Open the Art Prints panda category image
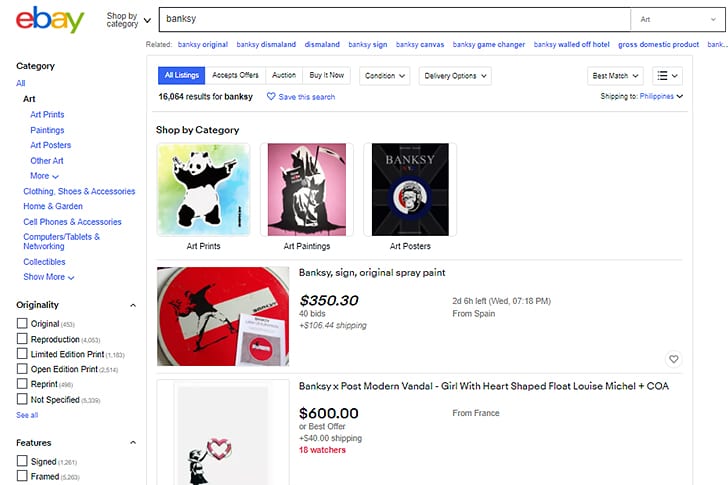 pyautogui.click(x=203, y=189)
